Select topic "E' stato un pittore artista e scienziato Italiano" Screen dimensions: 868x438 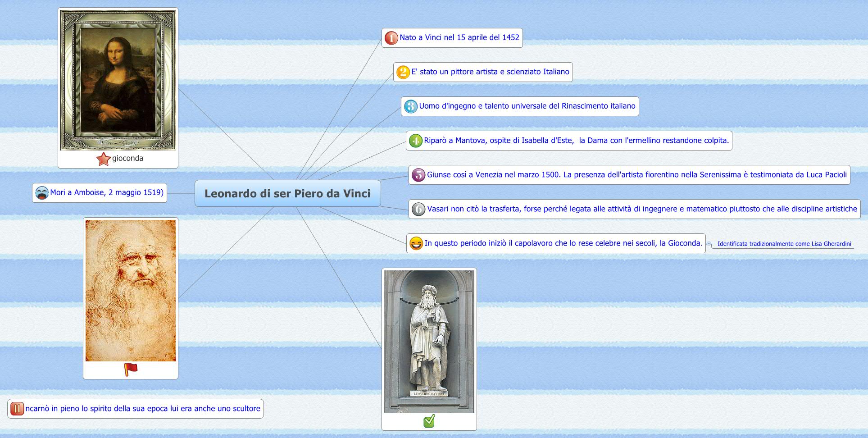483,72
